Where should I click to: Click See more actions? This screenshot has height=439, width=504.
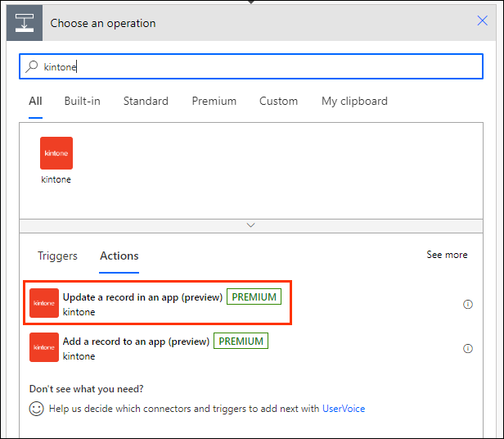click(447, 255)
